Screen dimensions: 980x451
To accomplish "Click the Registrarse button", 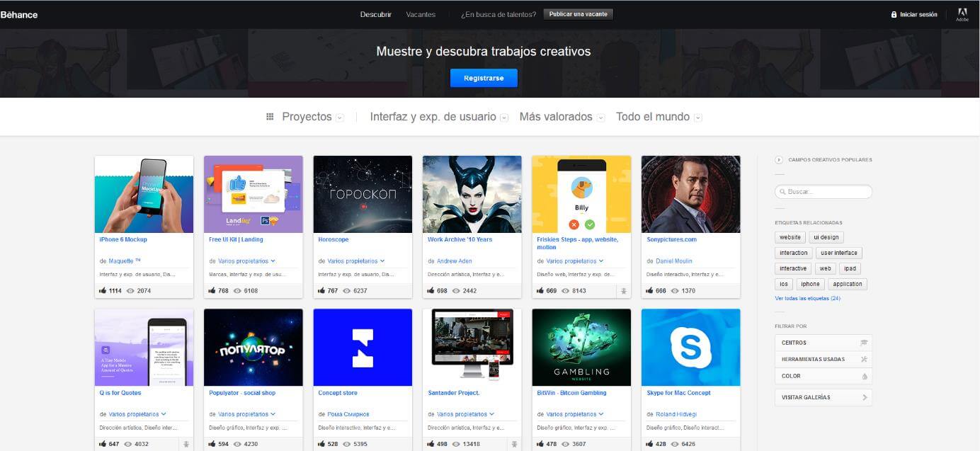I will tap(484, 78).
